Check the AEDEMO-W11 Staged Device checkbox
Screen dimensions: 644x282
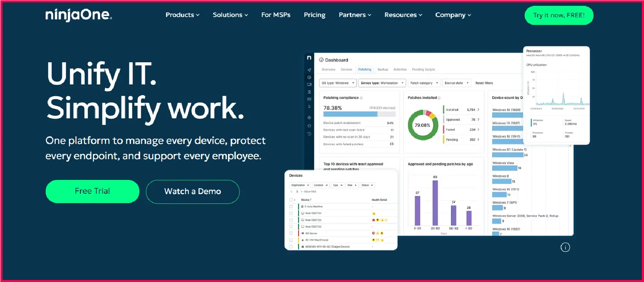pyautogui.click(x=291, y=247)
